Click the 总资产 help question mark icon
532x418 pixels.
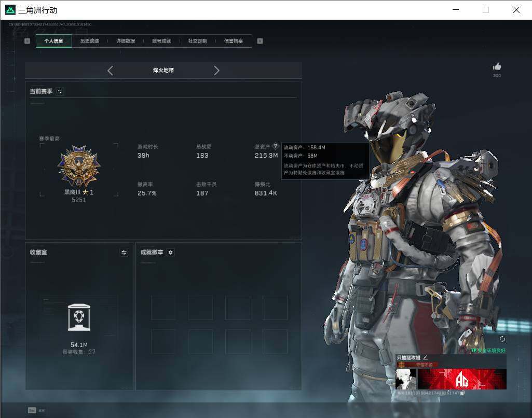(276, 146)
